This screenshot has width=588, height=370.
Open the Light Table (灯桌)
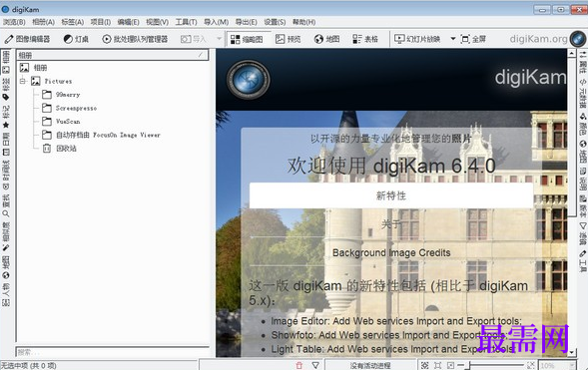pos(76,39)
